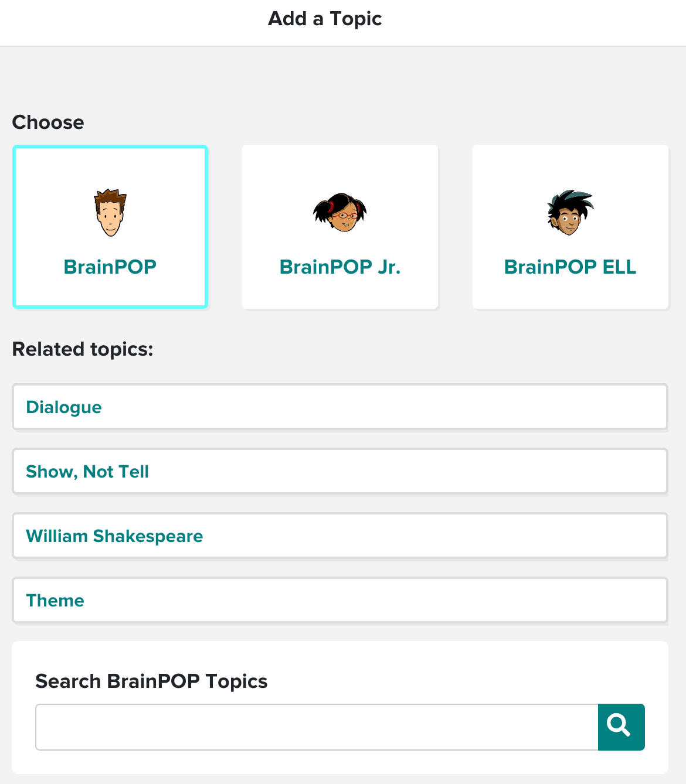Pick the Theme related topic
The height and width of the screenshot is (784, 686).
click(340, 601)
